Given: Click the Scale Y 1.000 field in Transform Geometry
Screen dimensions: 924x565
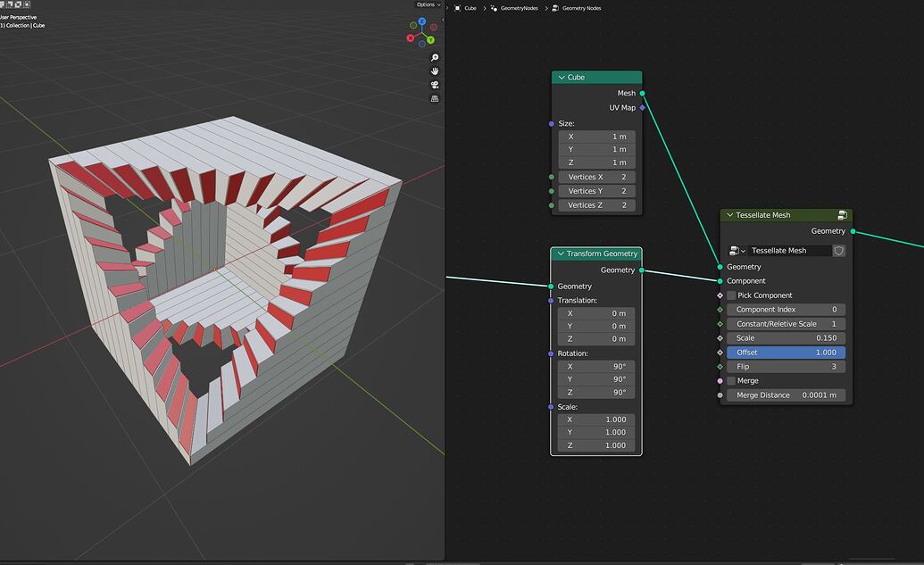Looking at the screenshot, I should pyautogui.click(x=596, y=432).
